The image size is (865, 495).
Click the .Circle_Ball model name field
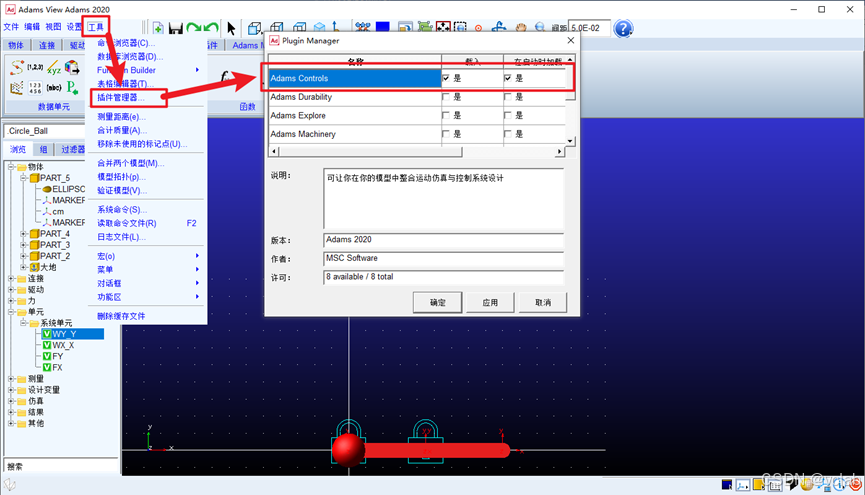(x=44, y=131)
